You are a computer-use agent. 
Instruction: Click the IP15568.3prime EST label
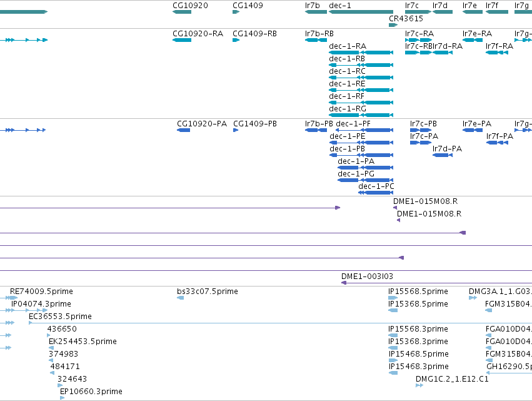point(418,329)
